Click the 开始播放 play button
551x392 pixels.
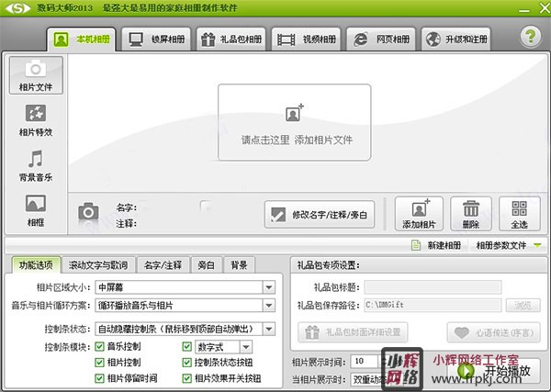point(494,371)
